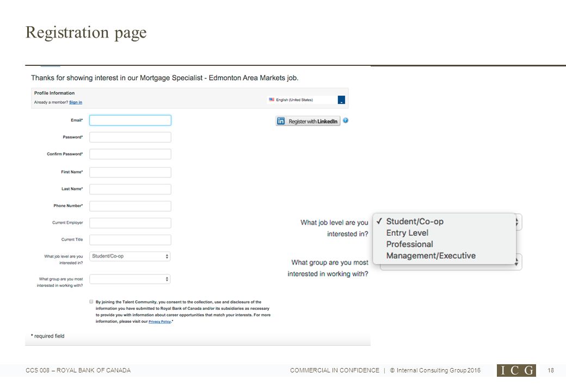The width and height of the screenshot is (566, 392).
Task: Click the LinkedIn logo icon
Action: [x=281, y=121]
